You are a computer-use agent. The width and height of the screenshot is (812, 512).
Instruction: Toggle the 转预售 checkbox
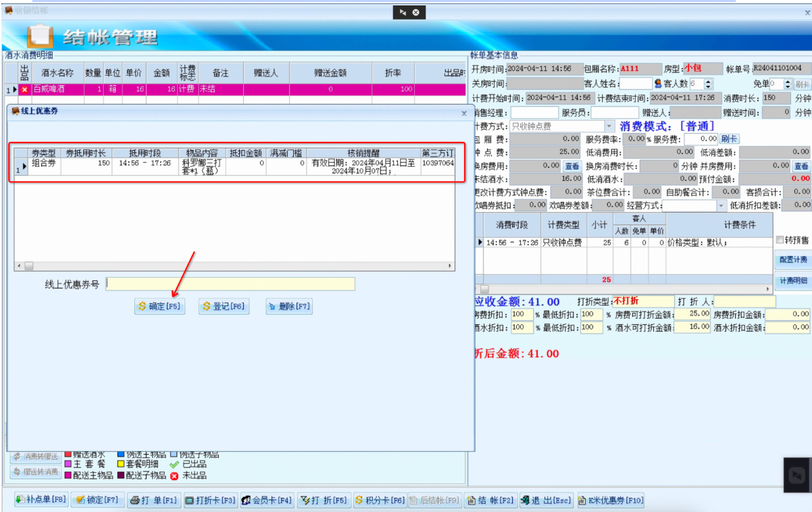[780, 240]
